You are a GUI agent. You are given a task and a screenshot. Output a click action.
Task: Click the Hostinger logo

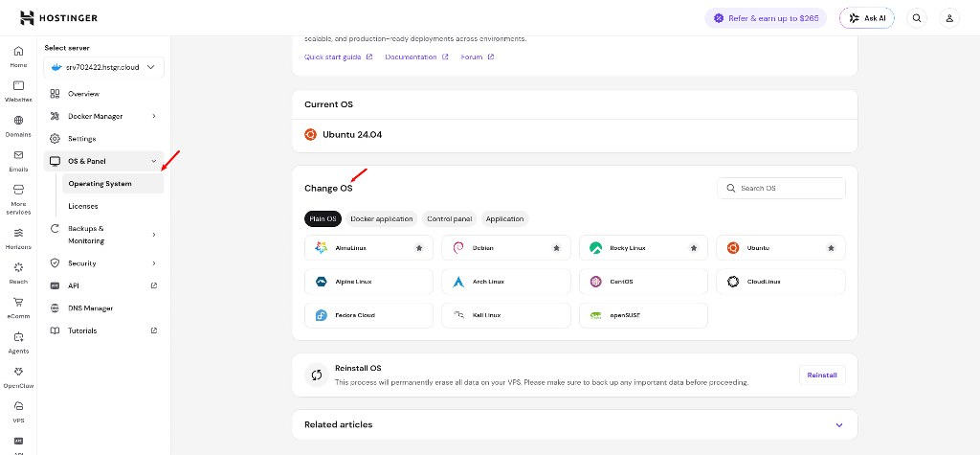[x=58, y=17]
